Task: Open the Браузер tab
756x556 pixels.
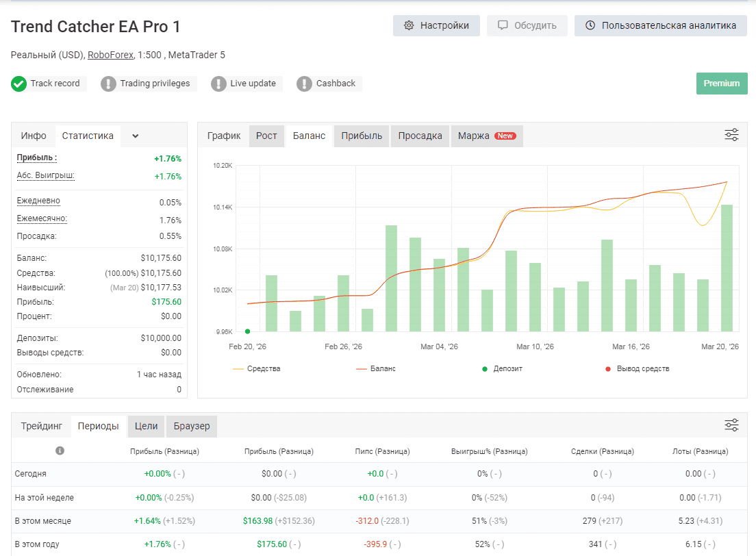Action: [192, 427]
